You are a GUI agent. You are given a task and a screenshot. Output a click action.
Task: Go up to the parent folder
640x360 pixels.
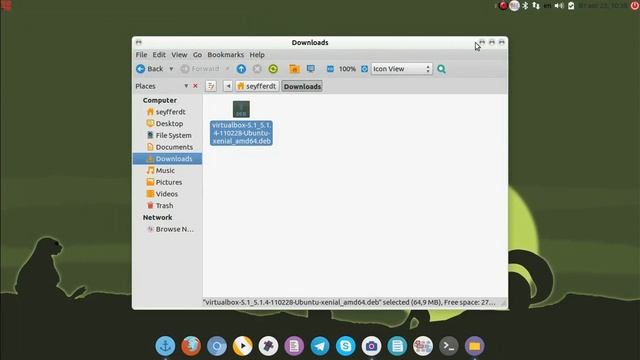coord(241,69)
